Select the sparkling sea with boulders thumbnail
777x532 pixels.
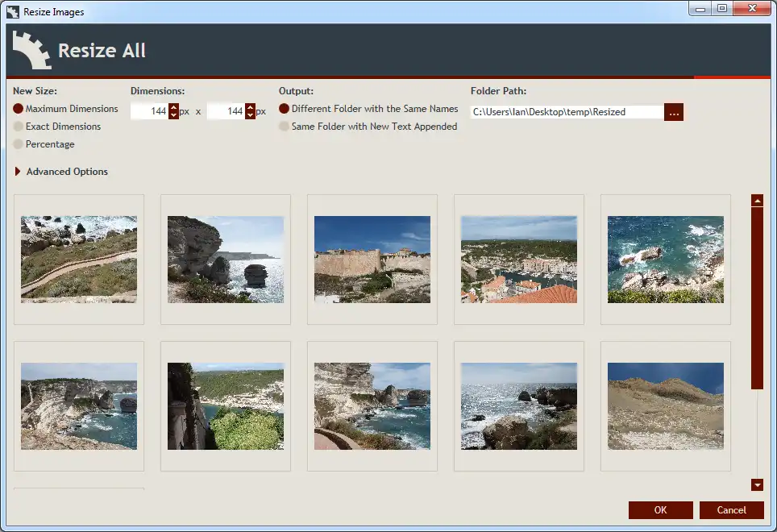(519, 406)
